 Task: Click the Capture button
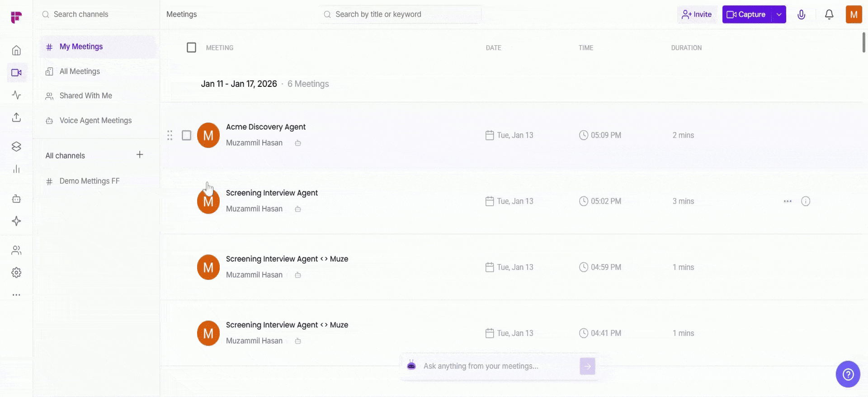pyautogui.click(x=747, y=14)
